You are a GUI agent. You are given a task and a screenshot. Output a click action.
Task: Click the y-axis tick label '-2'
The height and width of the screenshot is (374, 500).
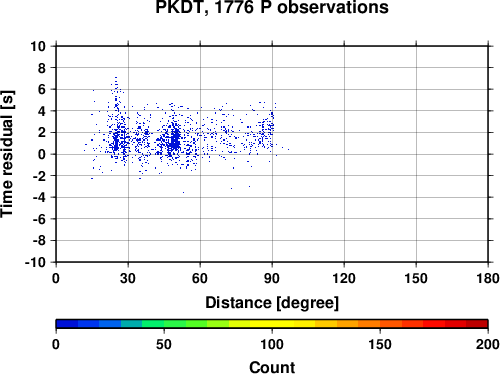point(39,176)
